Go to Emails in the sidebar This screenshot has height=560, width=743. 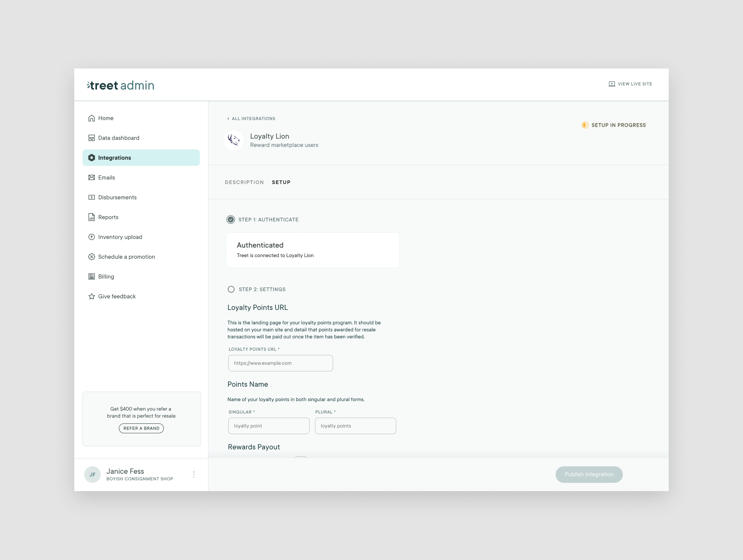[141, 177]
